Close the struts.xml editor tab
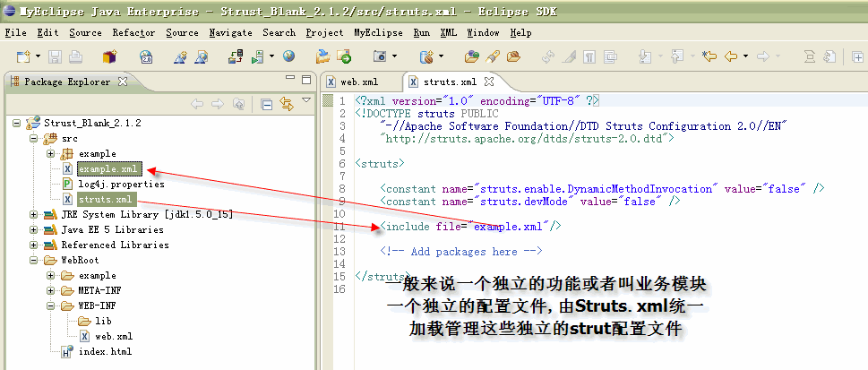This screenshot has height=370, width=868. (489, 82)
